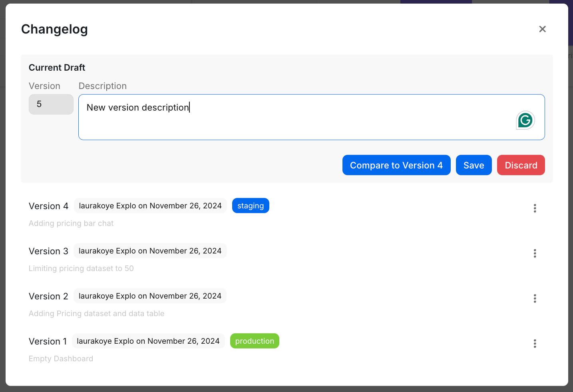Select the Version 2 heading
This screenshot has width=573, height=392.
click(x=49, y=297)
